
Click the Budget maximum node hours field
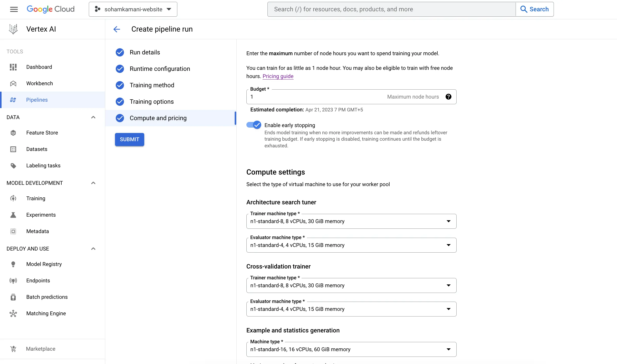click(x=316, y=97)
